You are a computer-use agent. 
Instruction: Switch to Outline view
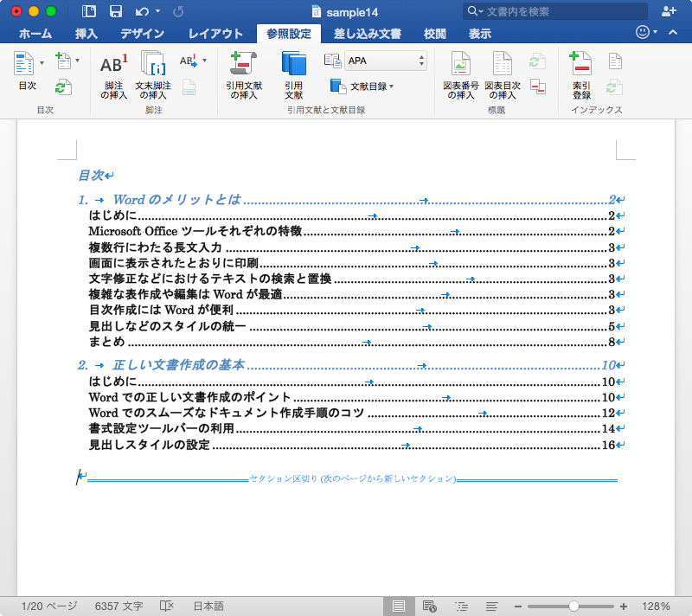click(462, 606)
